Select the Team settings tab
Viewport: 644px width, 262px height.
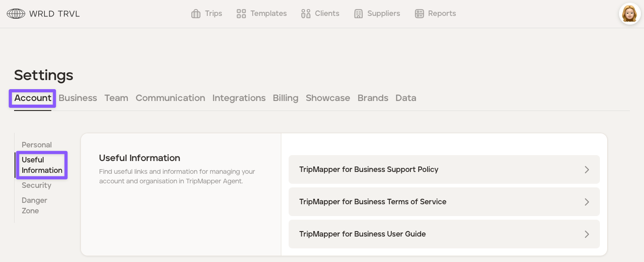[116, 98]
